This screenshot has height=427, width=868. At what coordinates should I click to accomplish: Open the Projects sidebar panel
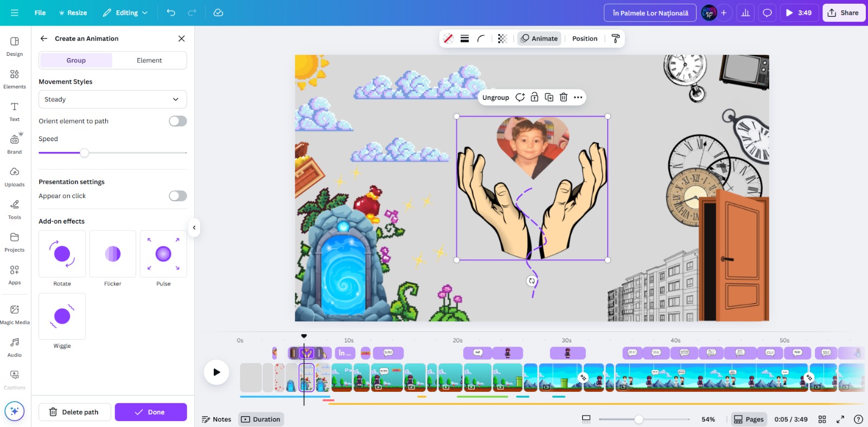15,242
